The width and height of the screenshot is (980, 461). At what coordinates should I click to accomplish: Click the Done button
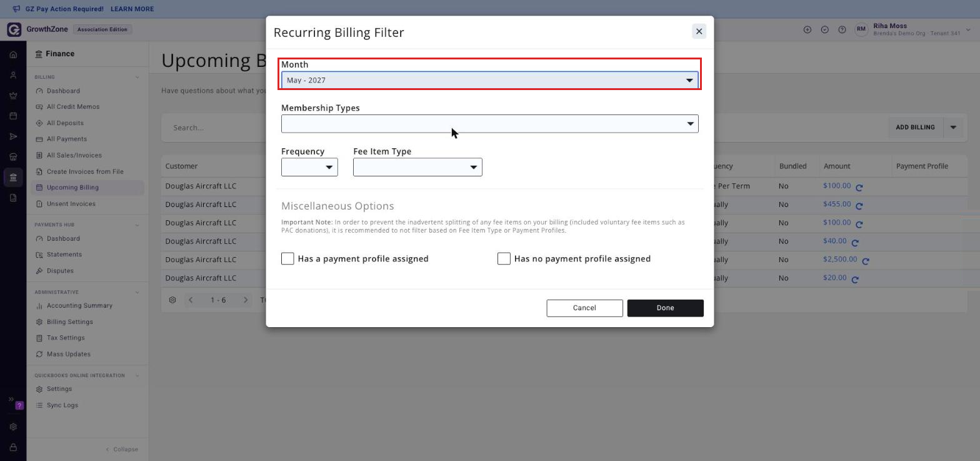tap(666, 308)
